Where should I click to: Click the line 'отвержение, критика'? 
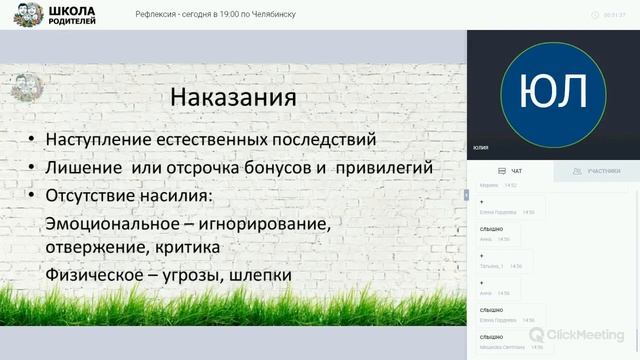click(133, 247)
